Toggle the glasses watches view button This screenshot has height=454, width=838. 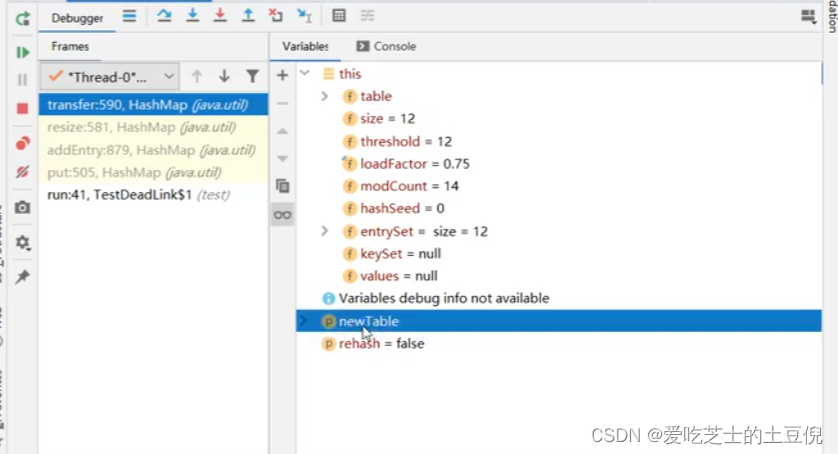(x=283, y=215)
